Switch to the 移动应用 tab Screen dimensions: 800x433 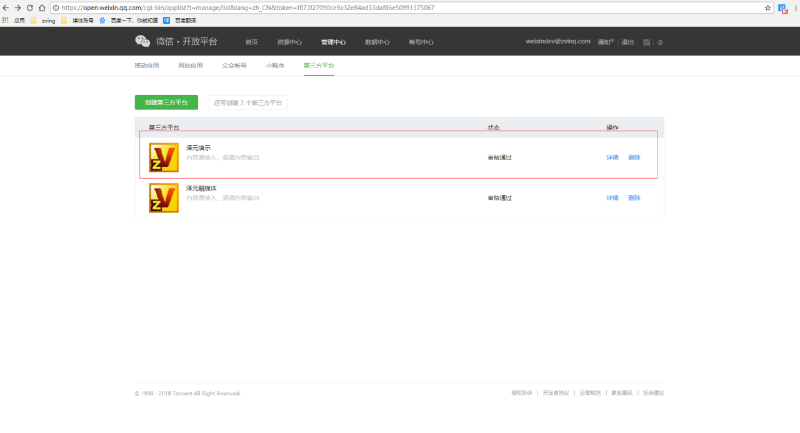tap(147, 65)
